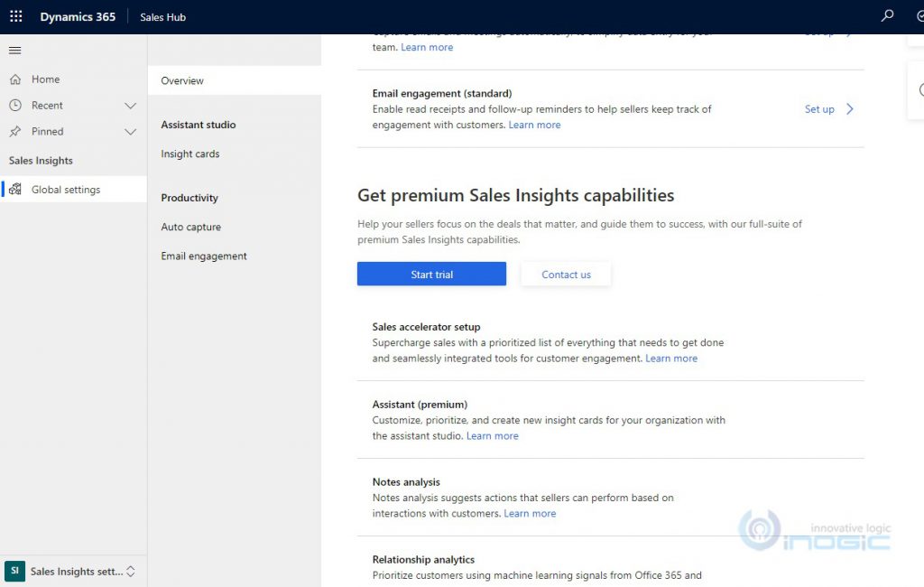Open Learn more under Notes analysis

coord(529,513)
